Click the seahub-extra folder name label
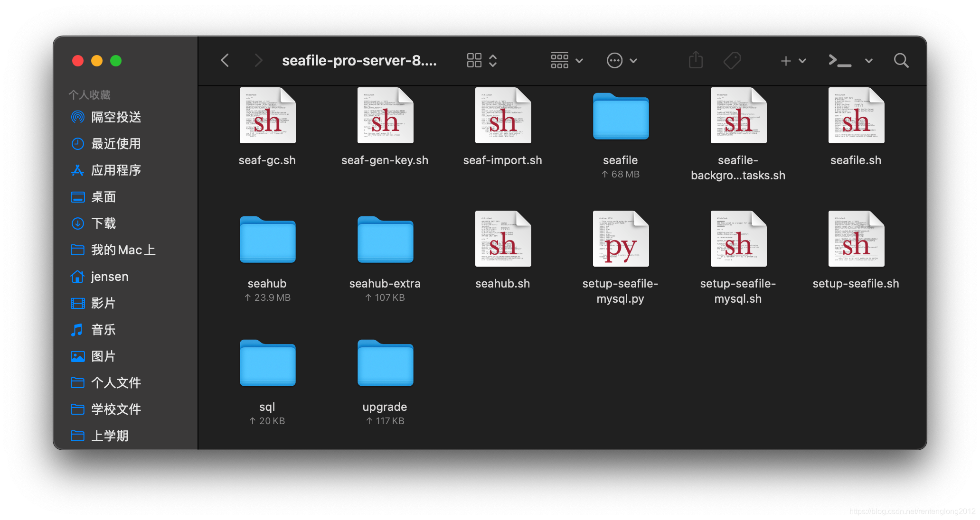The image size is (980, 520). point(385,284)
